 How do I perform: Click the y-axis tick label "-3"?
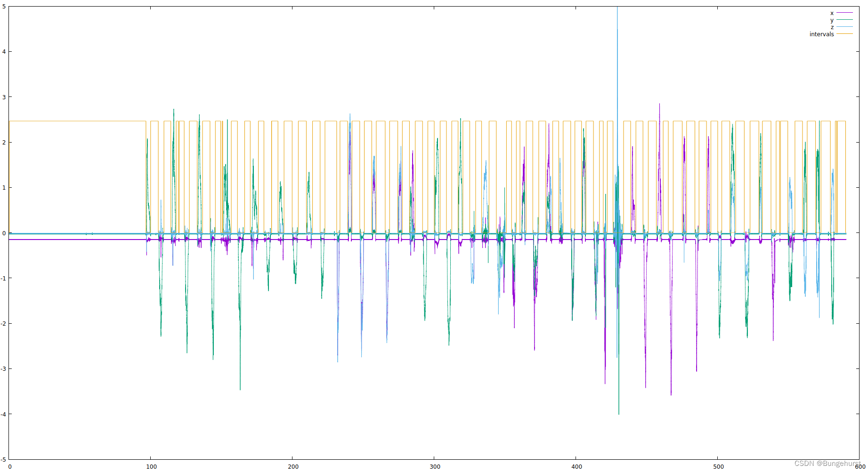click(3, 369)
